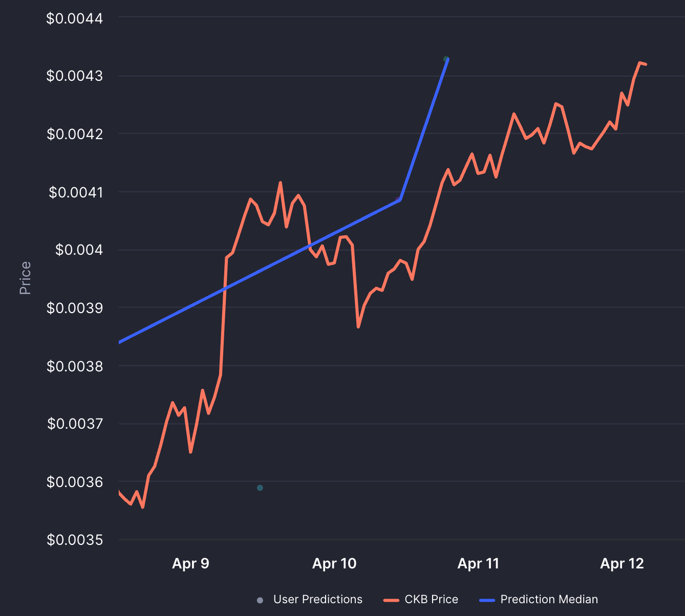The width and height of the screenshot is (685, 616).
Task: Click the Apr 10 axis label
Action: click(334, 563)
